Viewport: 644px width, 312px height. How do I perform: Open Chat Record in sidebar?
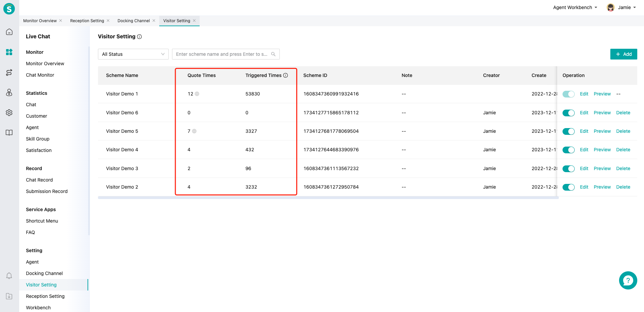click(39, 180)
